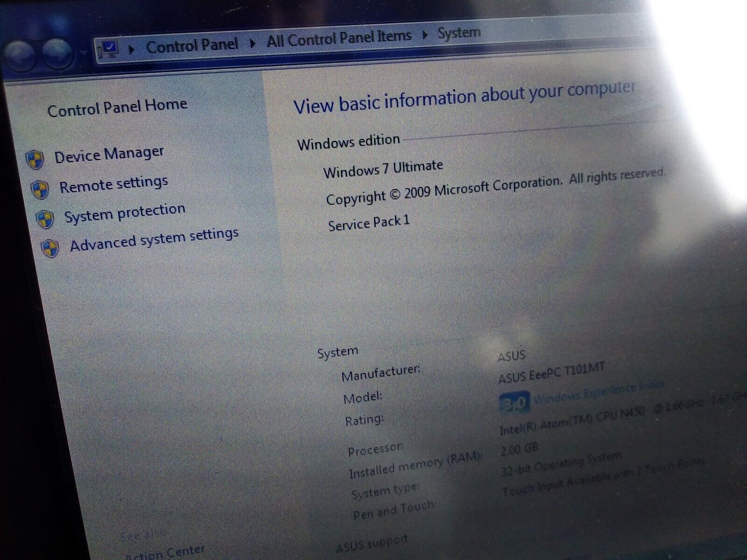Click the Rating label

pyautogui.click(x=364, y=420)
